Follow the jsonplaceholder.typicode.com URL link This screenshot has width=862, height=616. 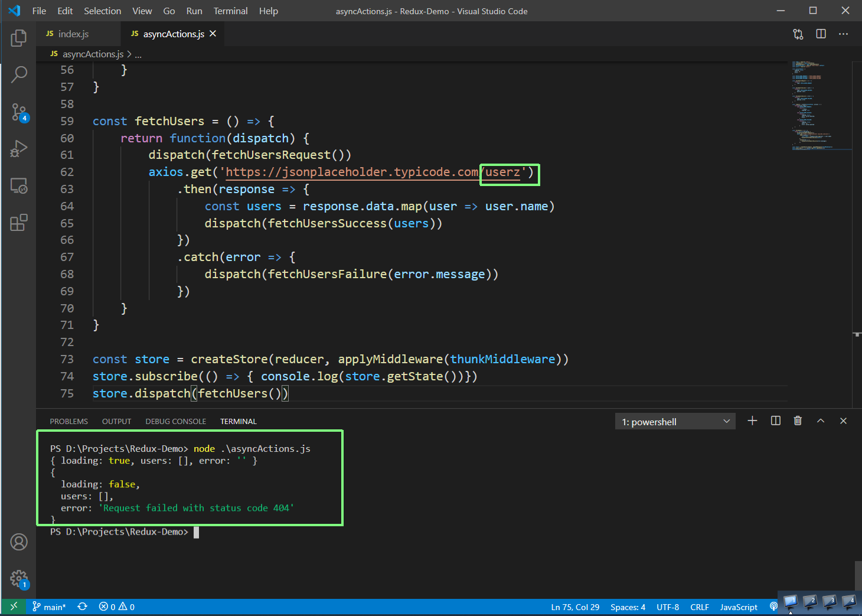pos(373,172)
